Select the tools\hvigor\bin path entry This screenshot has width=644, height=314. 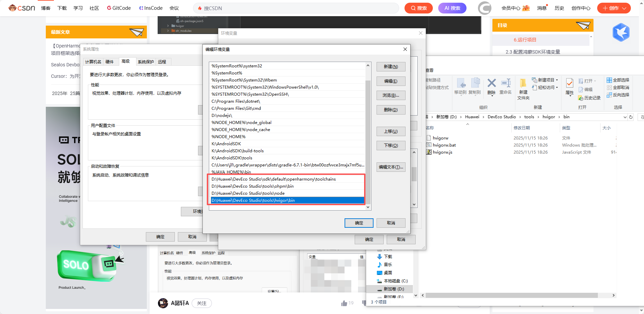coord(287,200)
